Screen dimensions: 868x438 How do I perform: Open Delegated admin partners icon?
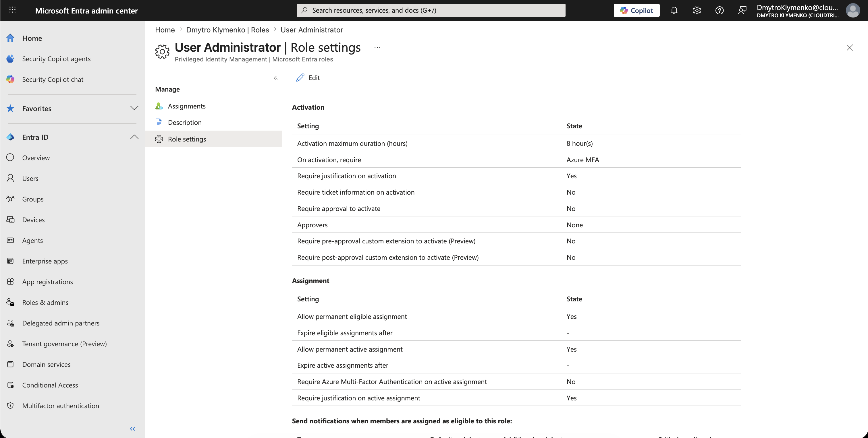(x=10, y=323)
